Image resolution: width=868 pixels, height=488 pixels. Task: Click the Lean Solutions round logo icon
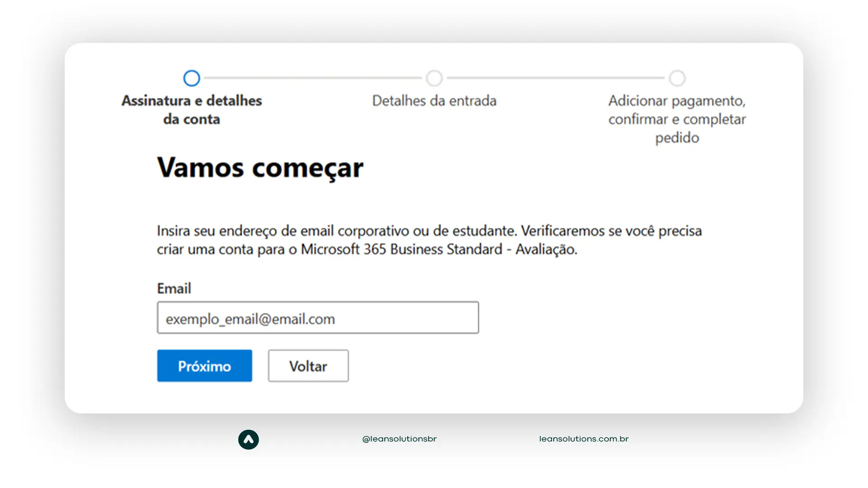tap(249, 439)
